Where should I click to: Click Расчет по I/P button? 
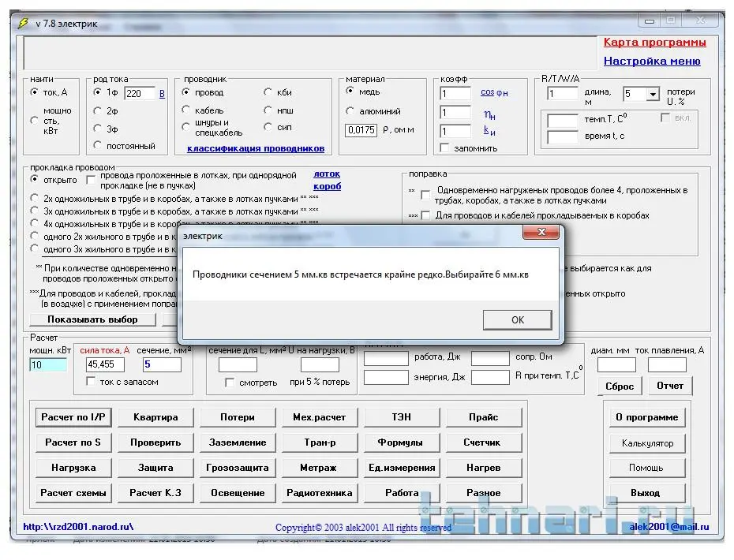pos(73,417)
